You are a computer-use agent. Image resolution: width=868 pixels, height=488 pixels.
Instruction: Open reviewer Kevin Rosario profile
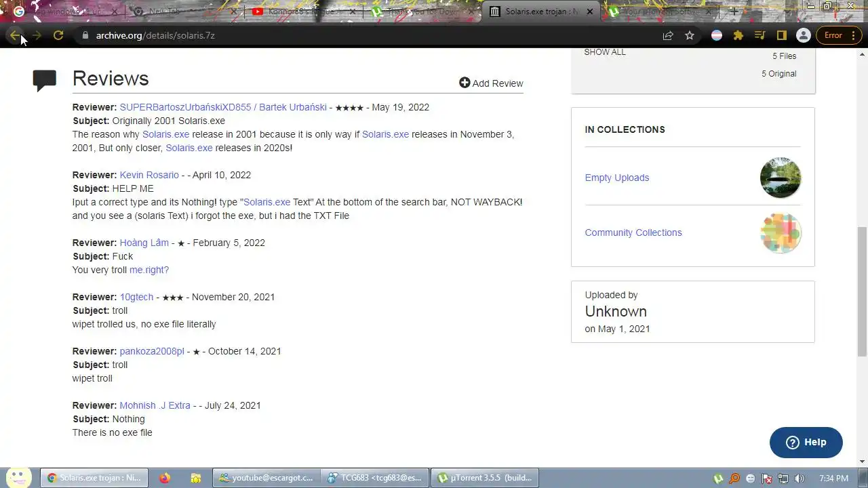[x=149, y=175]
